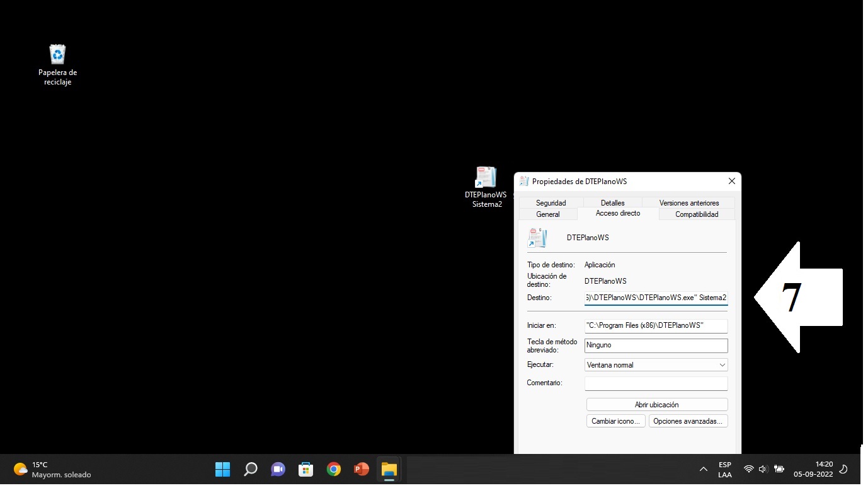Open File Explorer from the taskbar
Viewport: 868px width, 488px height.
[x=389, y=469]
